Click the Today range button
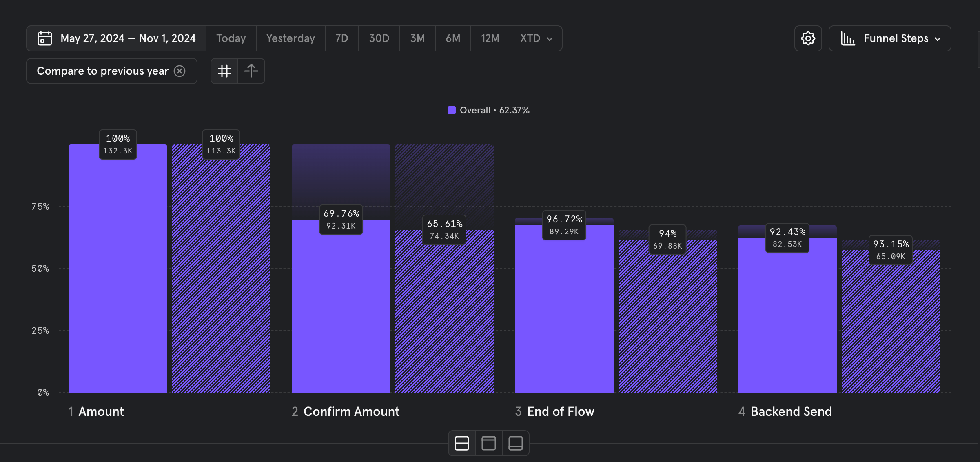 point(231,38)
